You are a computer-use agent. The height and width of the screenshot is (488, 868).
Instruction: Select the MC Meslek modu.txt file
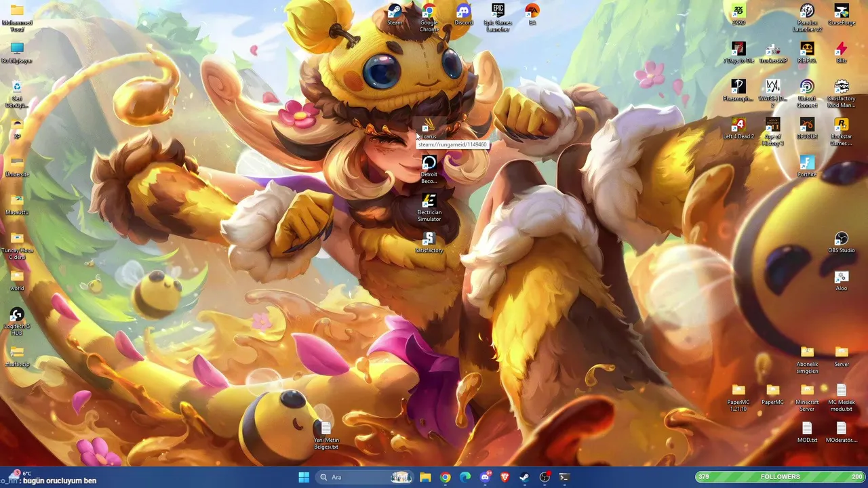pos(842,397)
